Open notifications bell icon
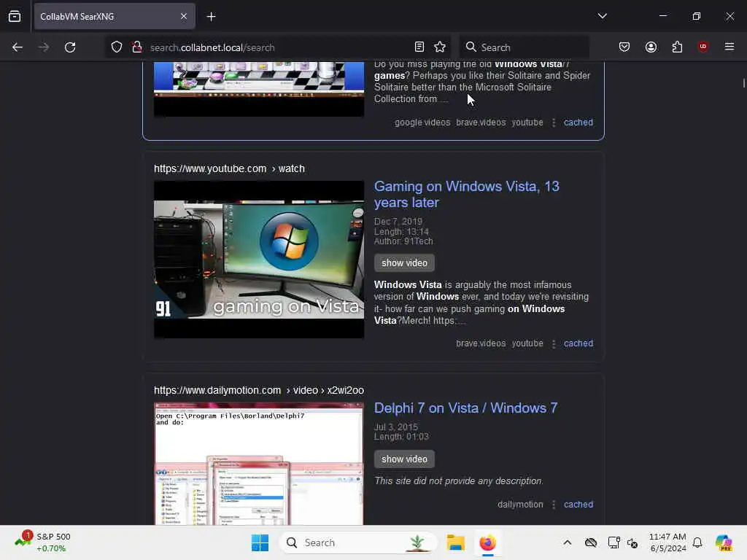This screenshot has height=560, width=747. point(697,542)
